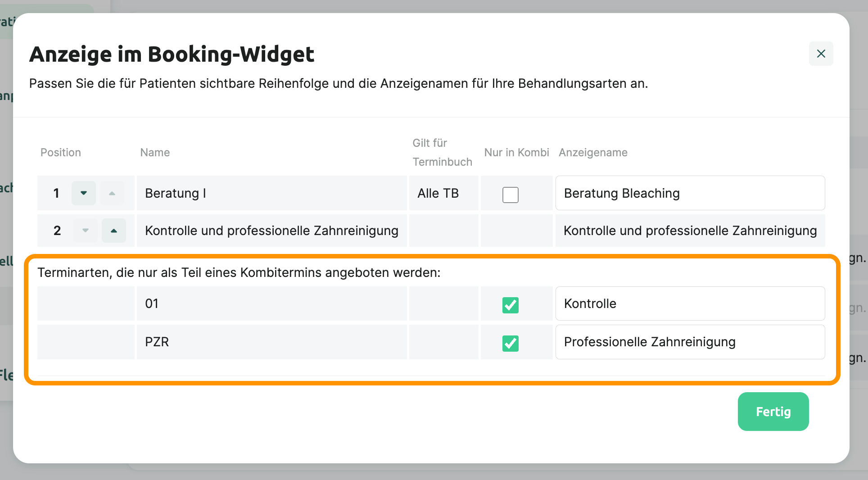This screenshot has height=480, width=868.
Task: Enable "Nur in Kombi" for Beratung I
Action: click(510, 195)
